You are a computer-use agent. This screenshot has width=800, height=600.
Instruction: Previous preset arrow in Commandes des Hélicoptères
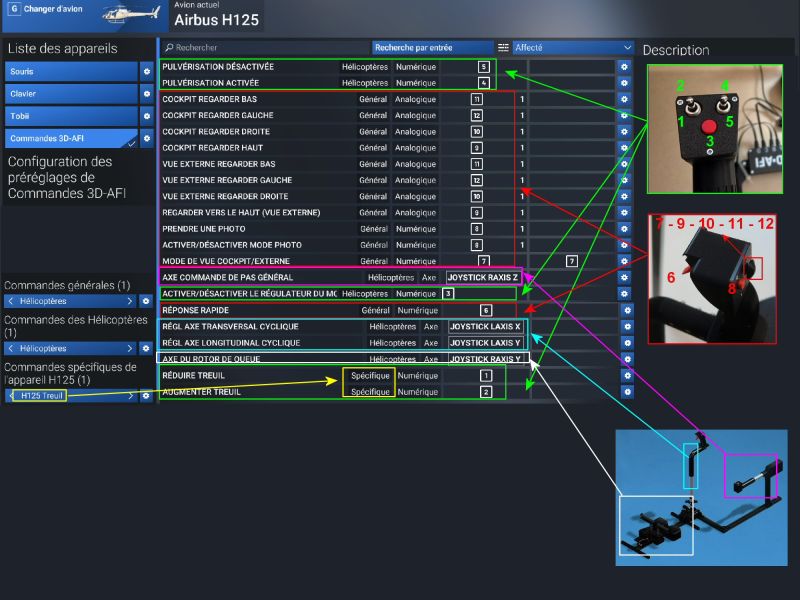tap(11, 348)
